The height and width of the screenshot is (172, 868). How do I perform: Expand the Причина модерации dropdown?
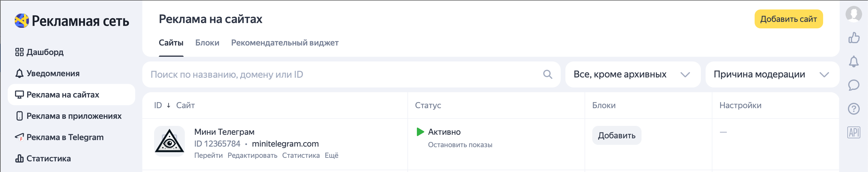coord(772,74)
